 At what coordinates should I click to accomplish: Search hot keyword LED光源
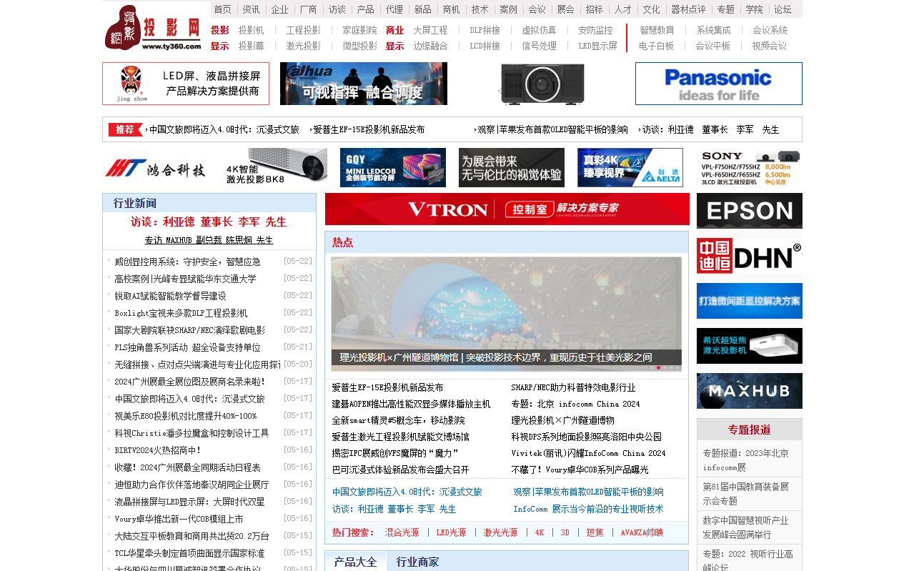point(451,532)
